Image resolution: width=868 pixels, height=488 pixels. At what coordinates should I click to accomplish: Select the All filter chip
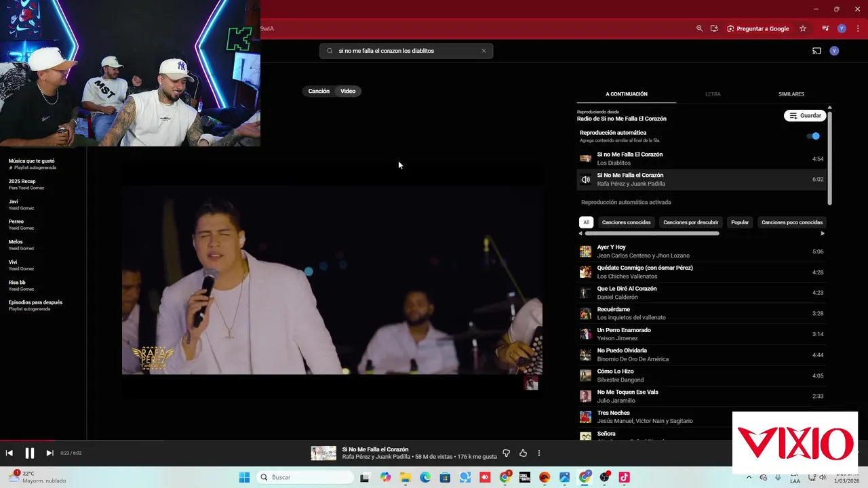(x=587, y=222)
